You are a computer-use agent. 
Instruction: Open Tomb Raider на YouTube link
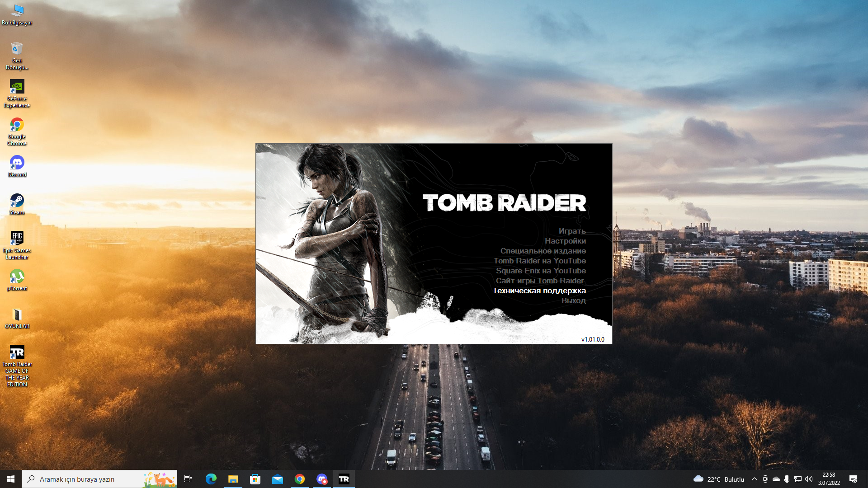(540, 261)
